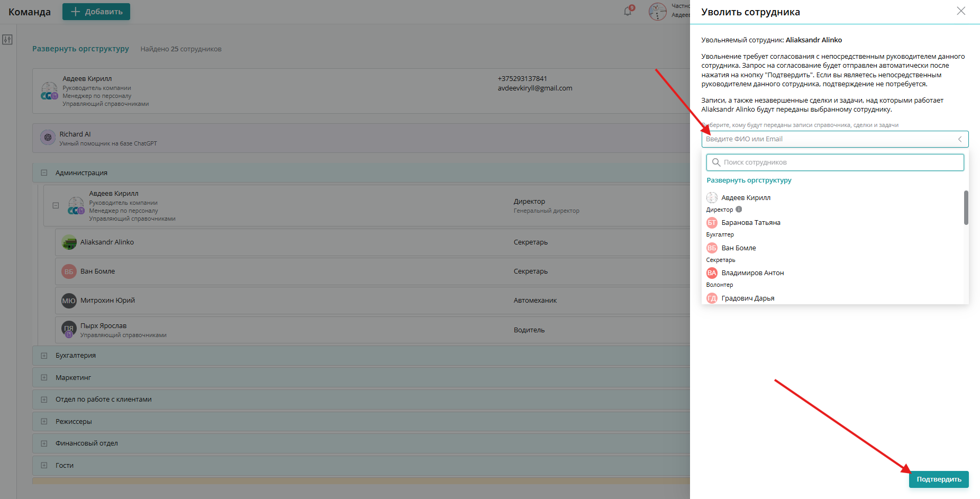Expand the Бухгалтерия department

click(x=44, y=356)
